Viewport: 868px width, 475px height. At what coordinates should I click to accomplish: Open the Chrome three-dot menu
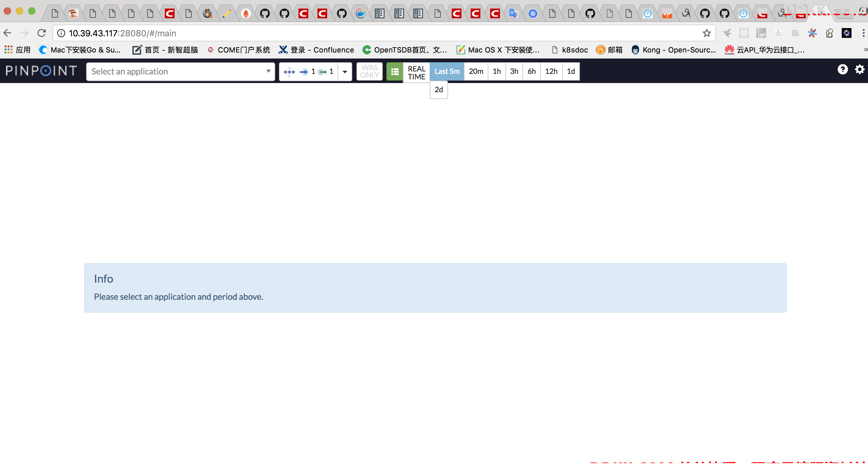point(863,33)
